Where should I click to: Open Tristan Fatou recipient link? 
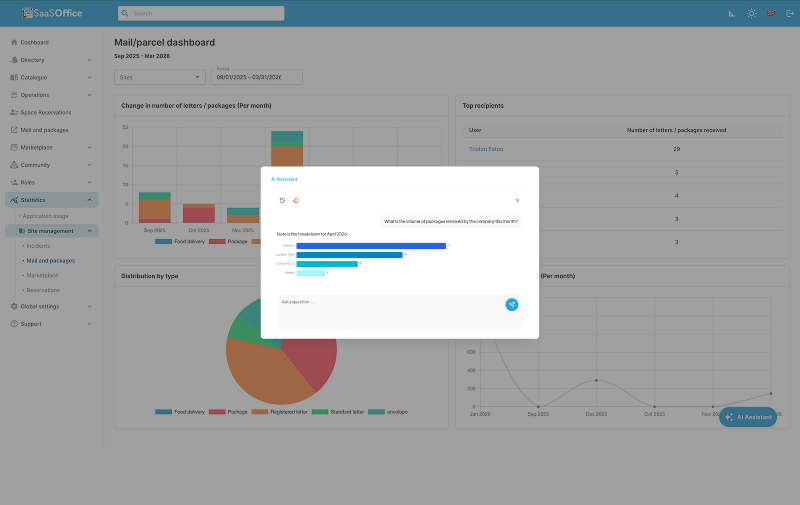tap(486, 149)
